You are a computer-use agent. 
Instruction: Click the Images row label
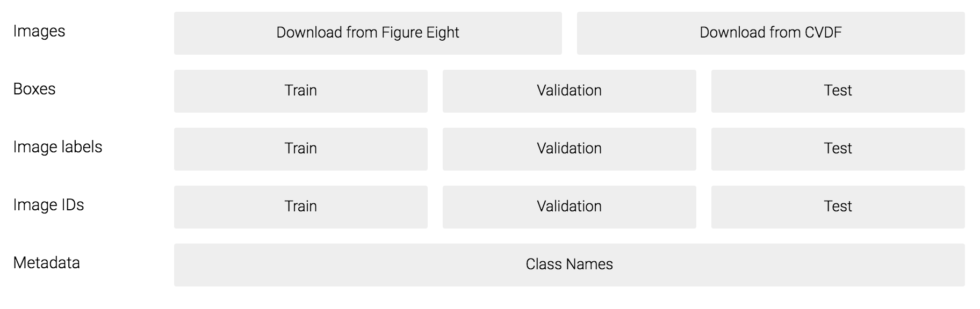tap(39, 31)
